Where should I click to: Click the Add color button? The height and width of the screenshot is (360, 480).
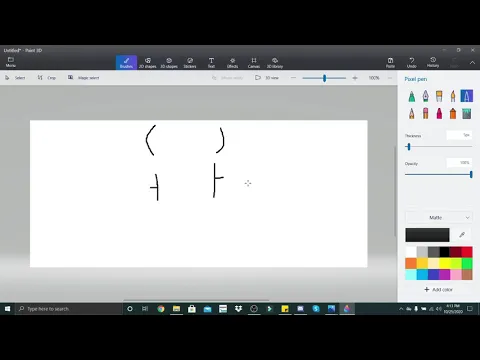coord(439,289)
